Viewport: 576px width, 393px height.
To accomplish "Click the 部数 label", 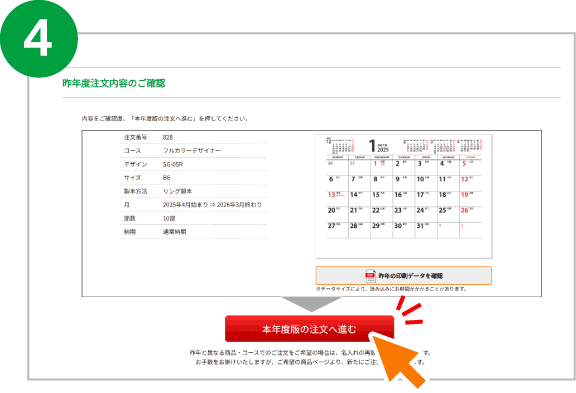I will pos(130,219).
